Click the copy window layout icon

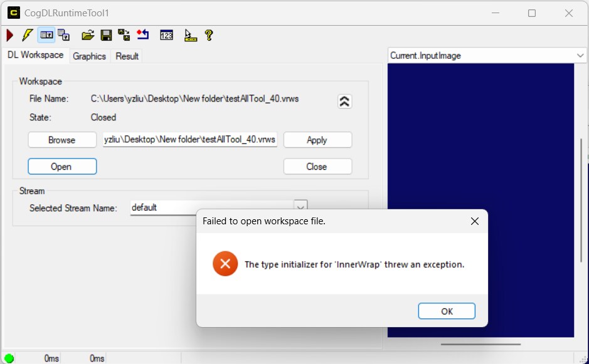[63, 35]
